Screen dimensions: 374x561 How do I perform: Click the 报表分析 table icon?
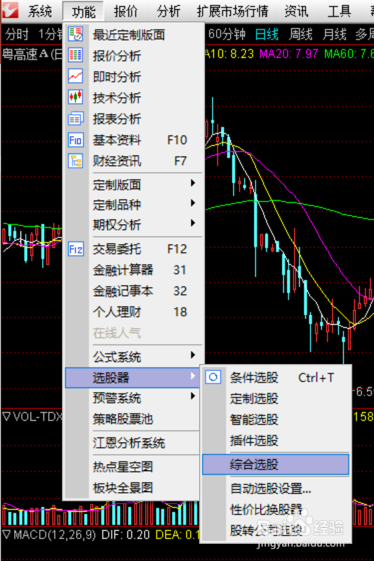[x=76, y=118]
